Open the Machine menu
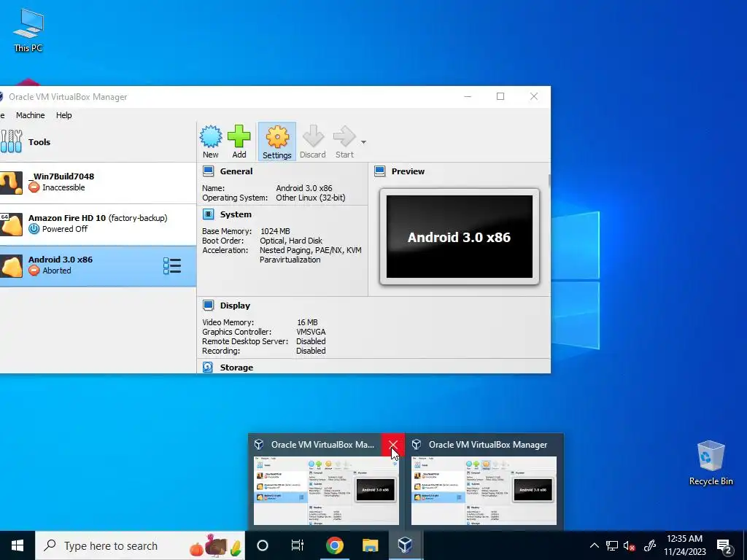Image resolution: width=747 pixels, height=560 pixels. click(30, 115)
